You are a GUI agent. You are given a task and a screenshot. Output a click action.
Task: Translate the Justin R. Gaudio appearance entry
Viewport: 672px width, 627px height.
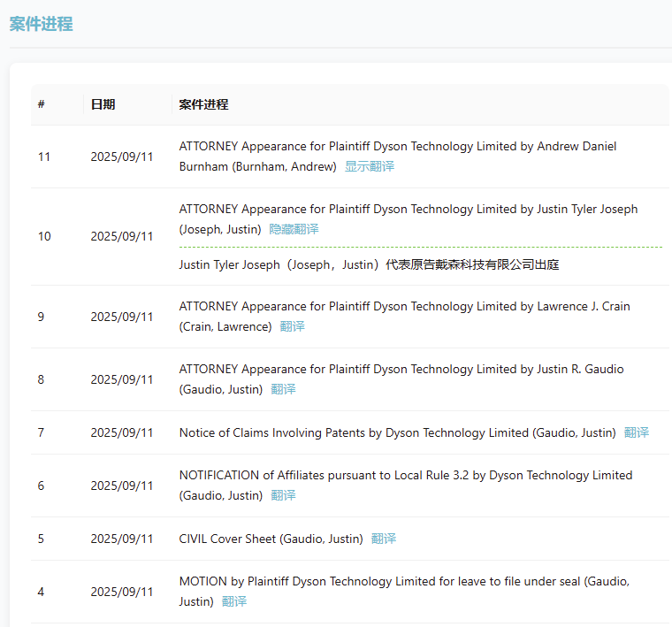(x=283, y=389)
